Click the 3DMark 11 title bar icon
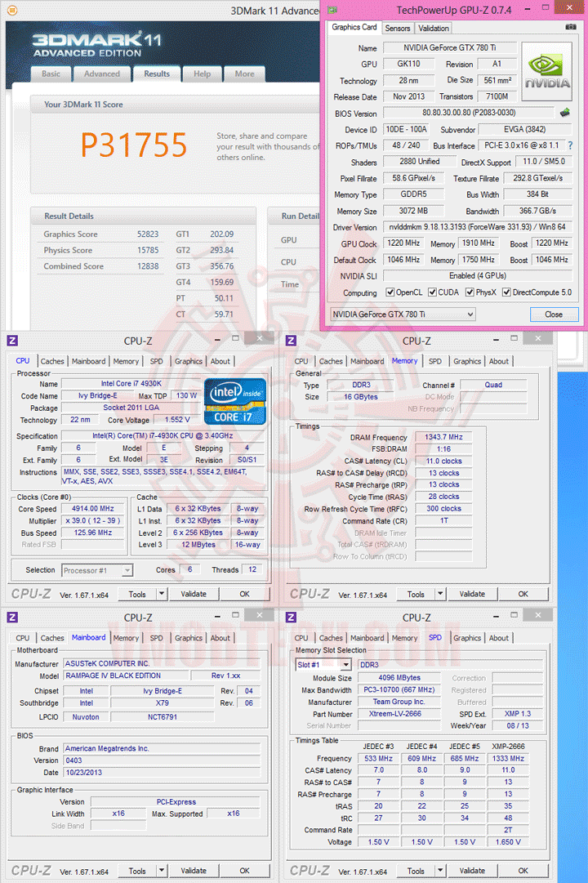 pyautogui.click(x=11, y=10)
